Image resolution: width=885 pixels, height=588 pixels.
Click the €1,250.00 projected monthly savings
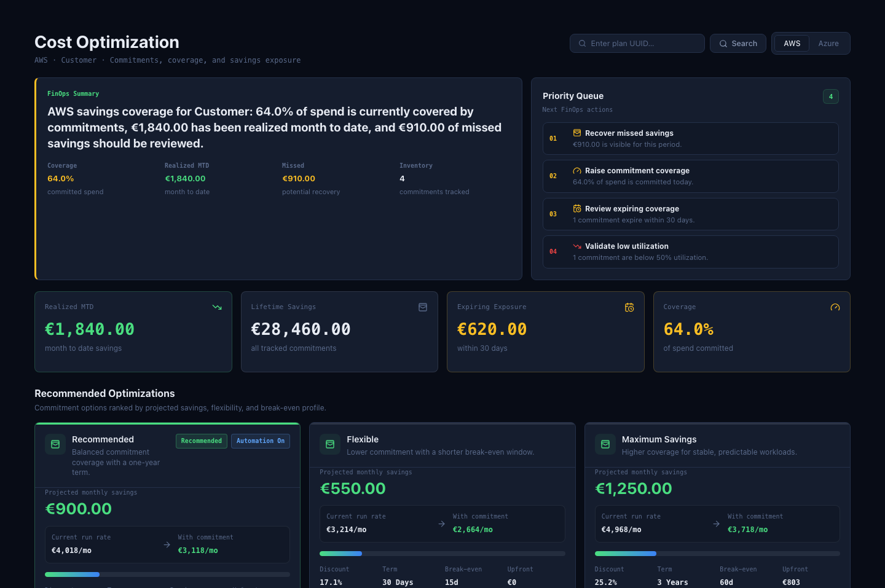pos(634,488)
